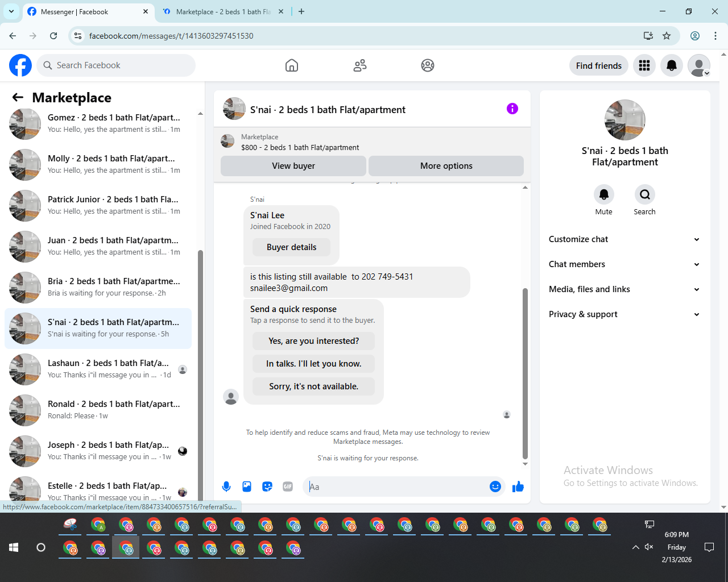Open the Facebook logo home link

tap(20, 65)
